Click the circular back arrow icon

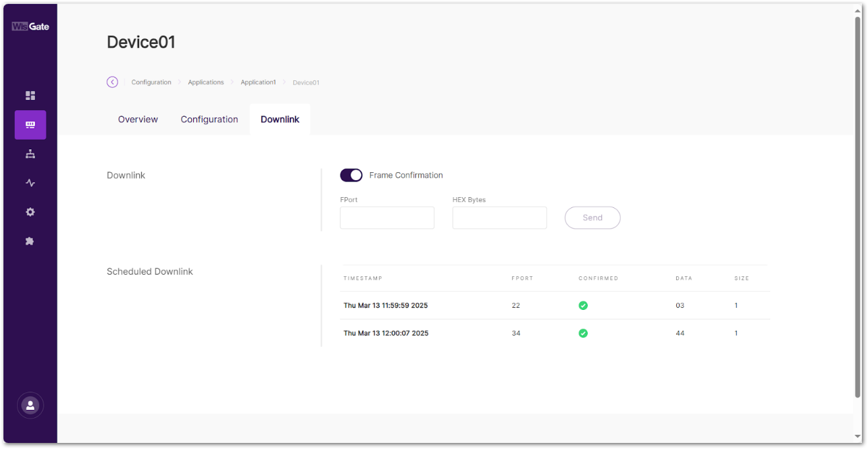coord(112,82)
